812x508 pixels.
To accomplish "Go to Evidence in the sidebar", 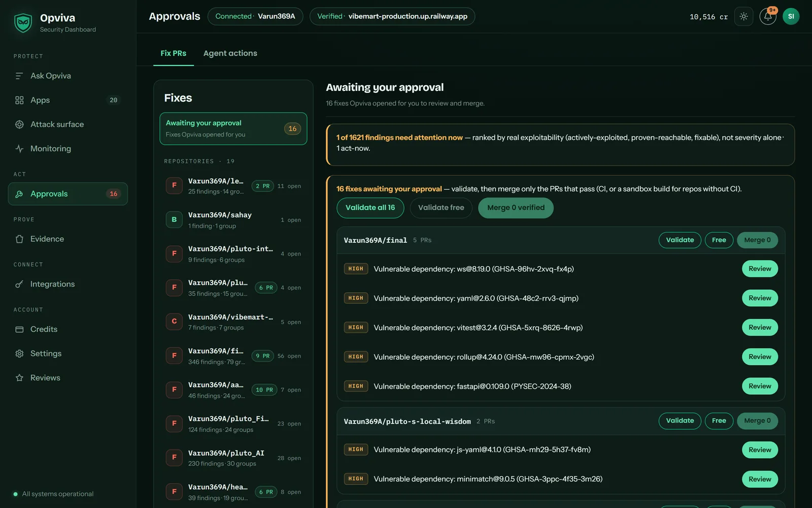I will 67,239.
